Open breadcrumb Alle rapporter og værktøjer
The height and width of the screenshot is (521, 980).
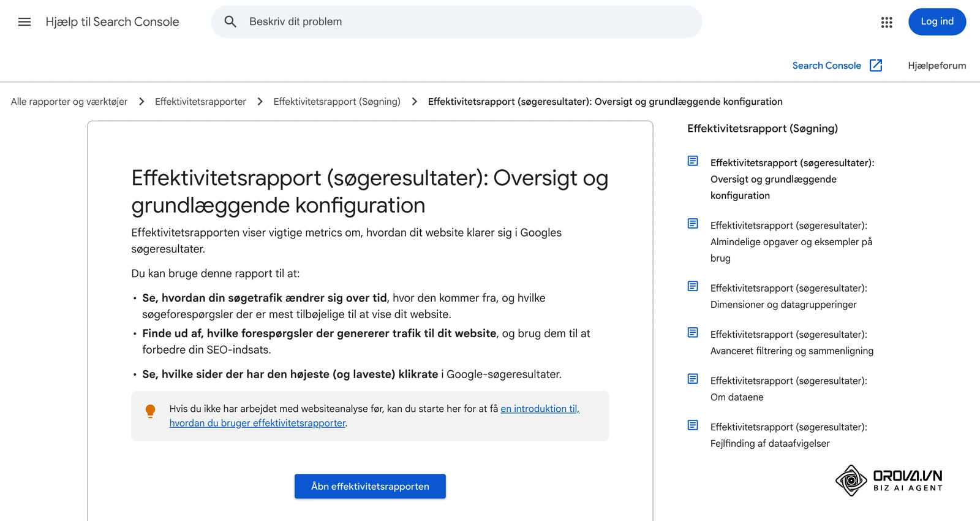(69, 102)
